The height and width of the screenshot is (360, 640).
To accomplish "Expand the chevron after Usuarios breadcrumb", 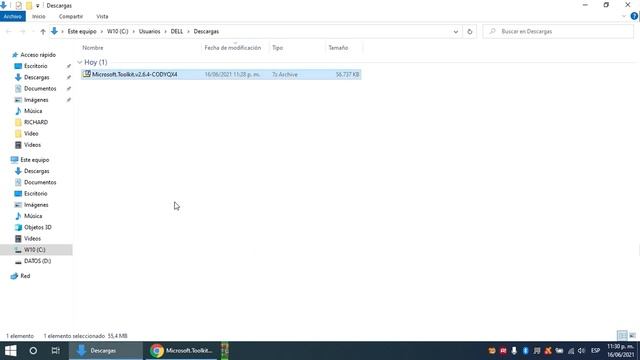I will tap(165, 31).
